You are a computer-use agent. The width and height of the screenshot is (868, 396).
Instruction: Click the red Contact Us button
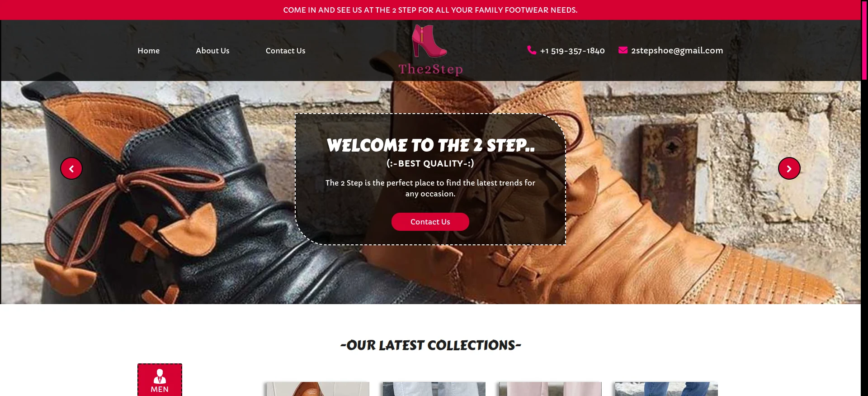click(x=430, y=222)
